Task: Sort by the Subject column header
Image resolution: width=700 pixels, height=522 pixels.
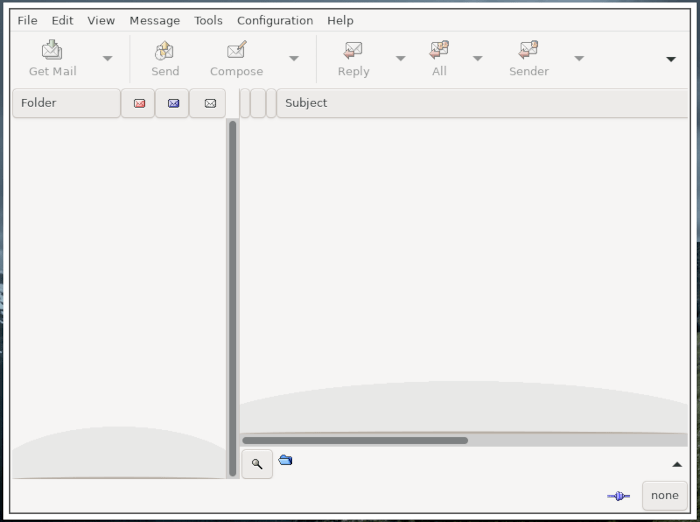Action: 482,103
